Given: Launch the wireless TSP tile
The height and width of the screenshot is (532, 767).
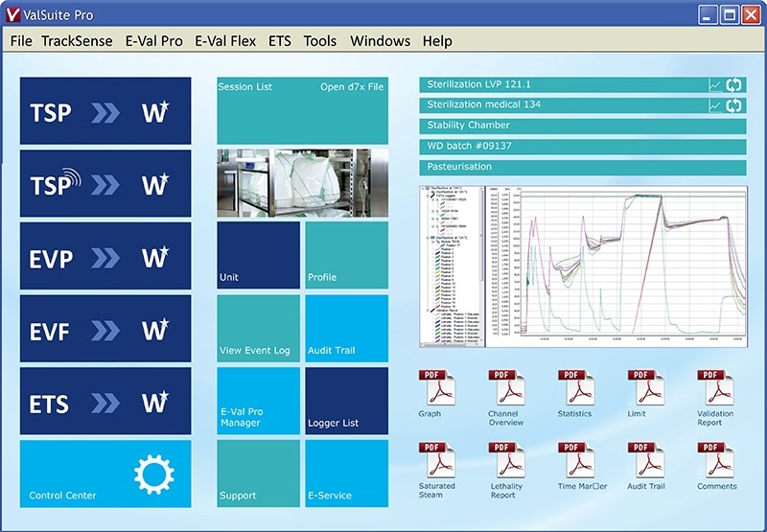Looking at the screenshot, I should pos(105,183).
